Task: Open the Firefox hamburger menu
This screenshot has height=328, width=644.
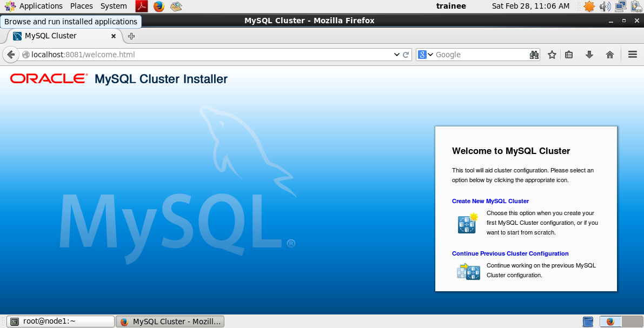Action: [x=633, y=55]
